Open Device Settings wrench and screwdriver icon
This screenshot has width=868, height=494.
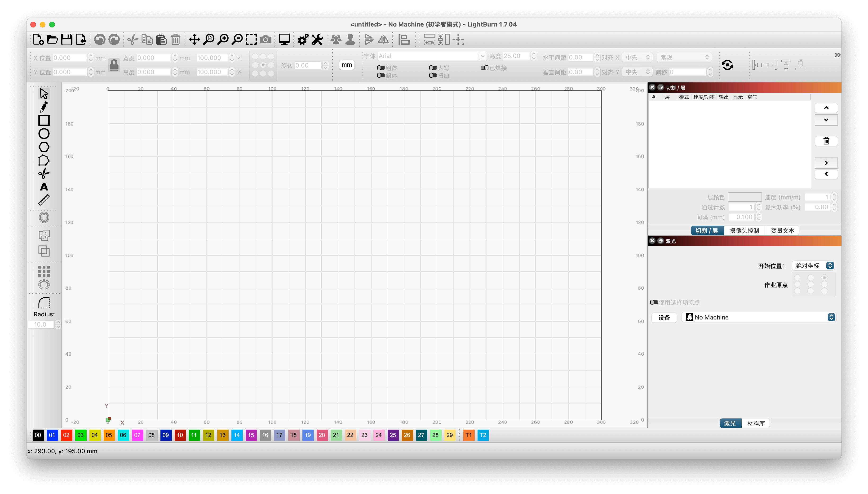(x=317, y=40)
